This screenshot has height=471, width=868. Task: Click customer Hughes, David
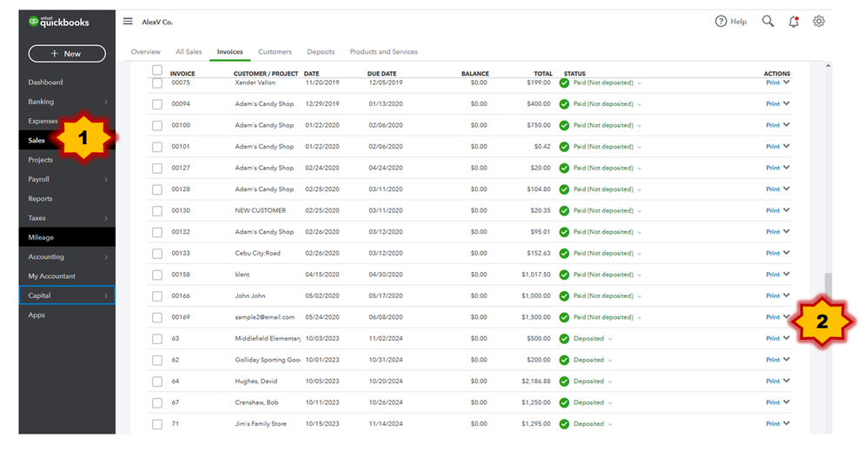click(255, 381)
